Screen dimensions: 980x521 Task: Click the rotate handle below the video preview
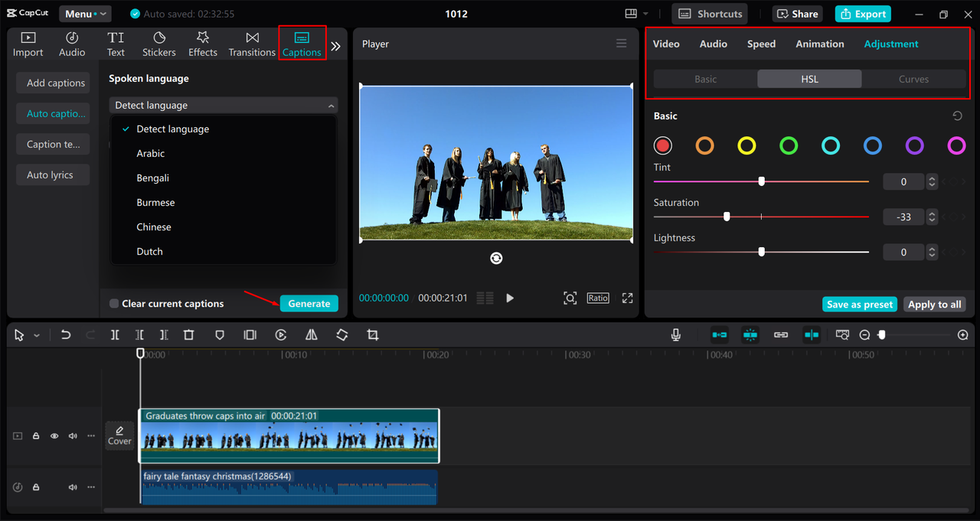pyautogui.click(x=496, y=259)
